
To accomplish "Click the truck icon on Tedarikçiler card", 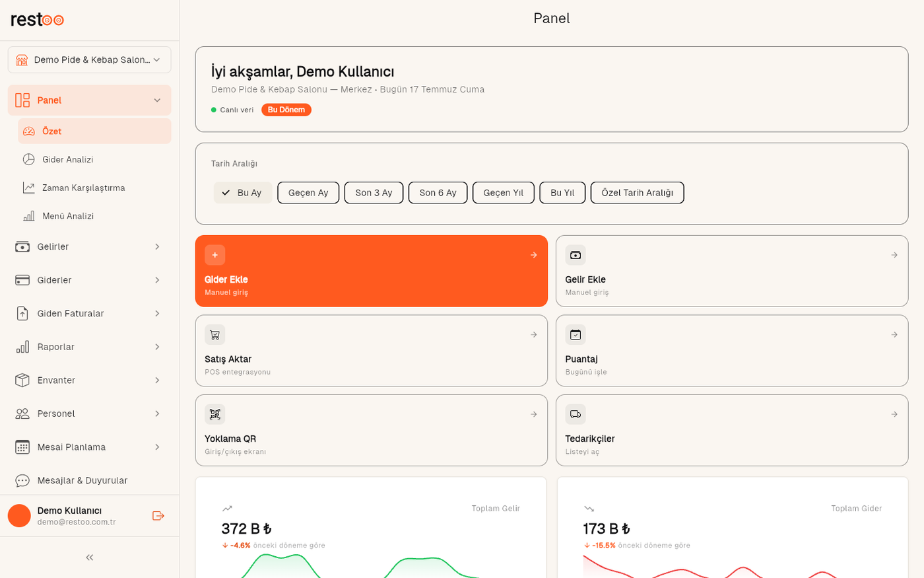I will tap(576, 414).
